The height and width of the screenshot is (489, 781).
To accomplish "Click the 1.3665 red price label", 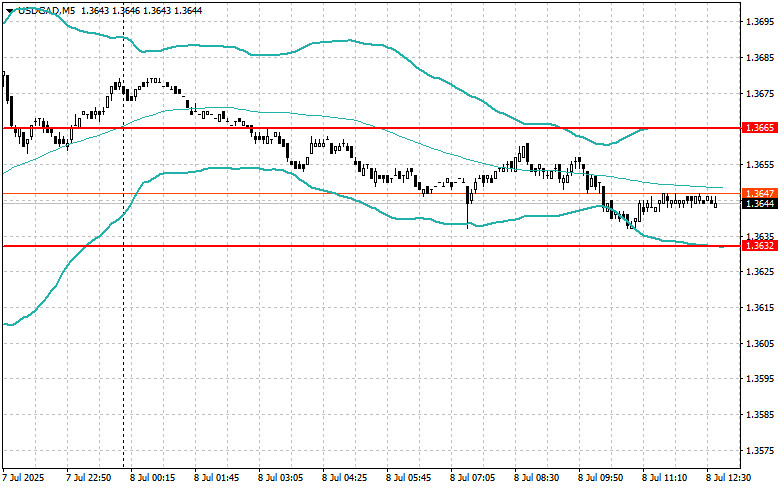I will pos(760,128).
